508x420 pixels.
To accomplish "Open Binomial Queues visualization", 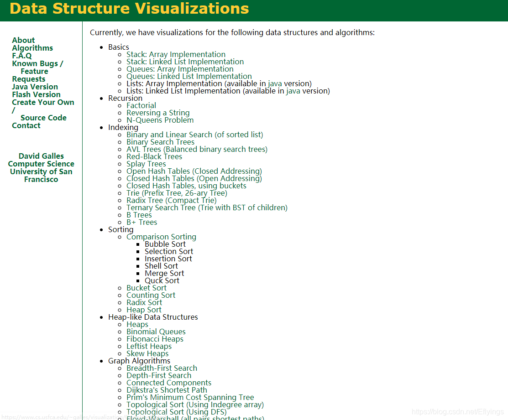I will (x=156, y=332).
